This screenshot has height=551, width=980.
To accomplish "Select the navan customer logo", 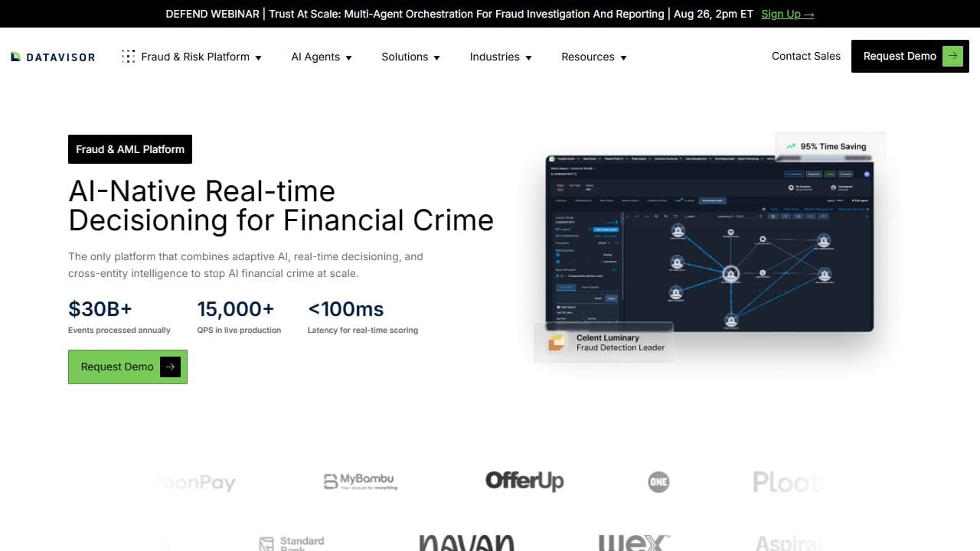I will pos(467,542).
